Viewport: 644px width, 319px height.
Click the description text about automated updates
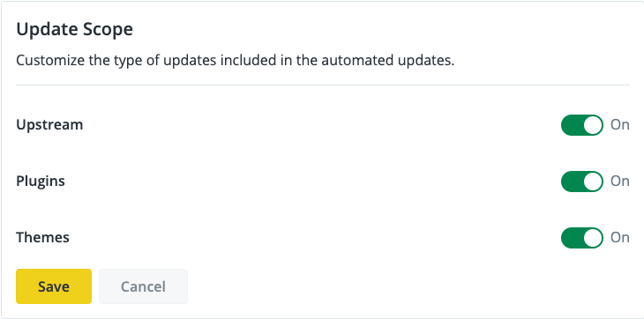(x=236, y=61)
